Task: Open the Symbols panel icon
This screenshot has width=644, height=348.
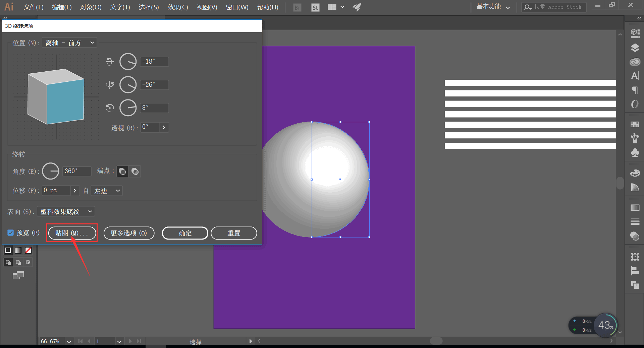Action: pyautogui.click(x=635, y=153)
